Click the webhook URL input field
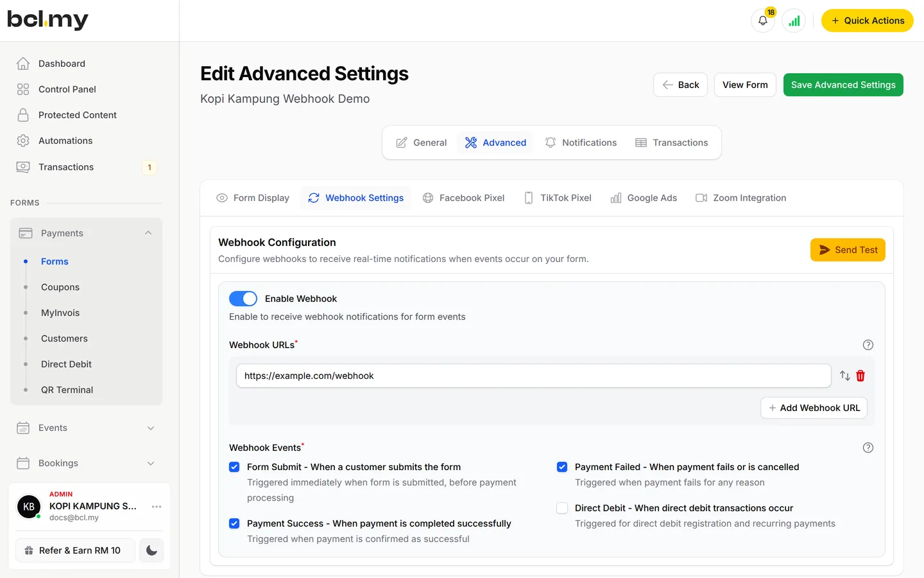Viewport: 924px width, 578px height. 534,376
